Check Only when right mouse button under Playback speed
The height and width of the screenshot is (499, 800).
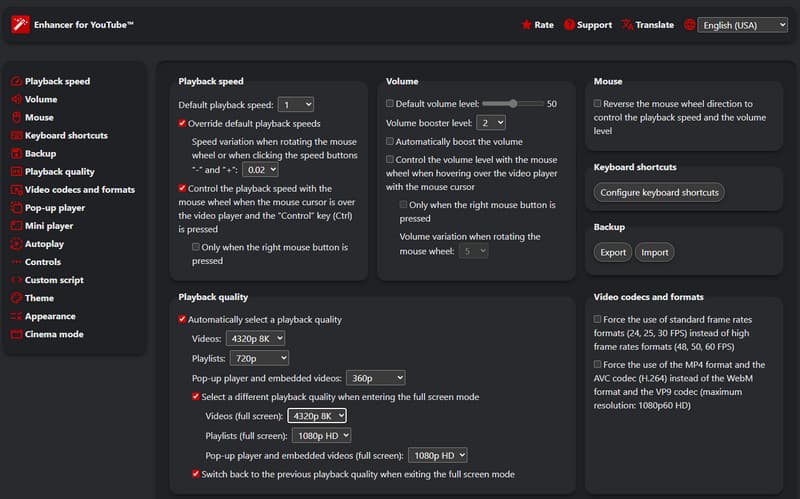click(x=195, y=247)
